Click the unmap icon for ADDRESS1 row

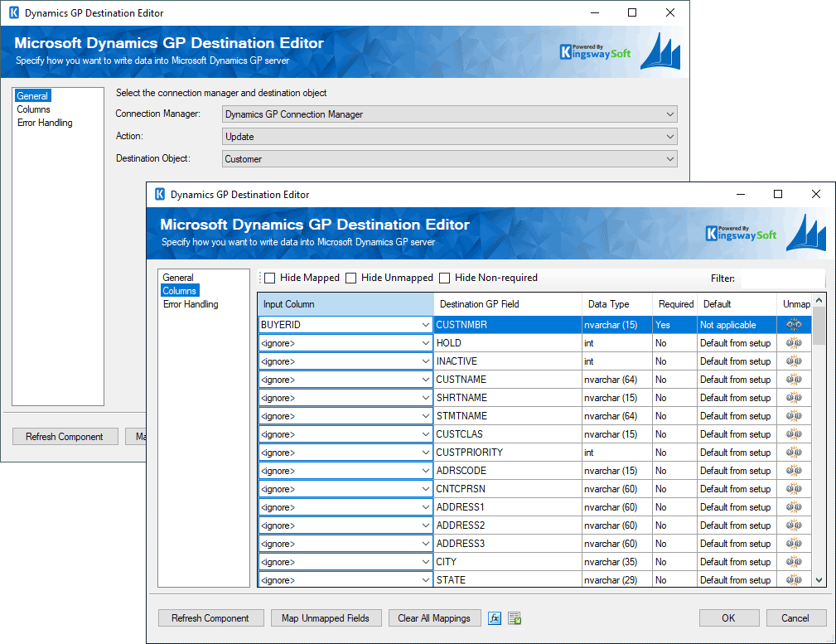[x=794, y=507]
